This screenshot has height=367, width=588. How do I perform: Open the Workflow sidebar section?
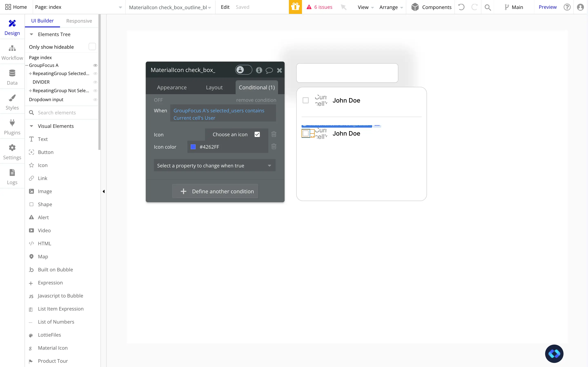click(12, 52)
